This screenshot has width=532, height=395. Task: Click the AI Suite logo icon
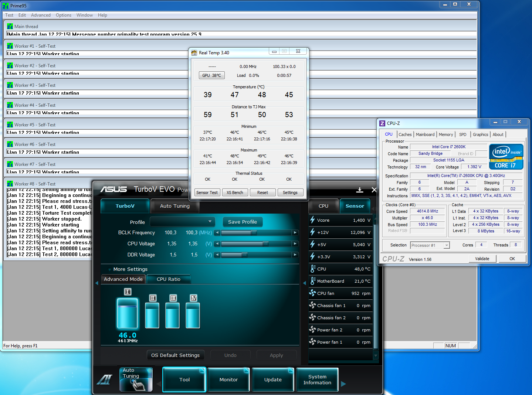[x=104, y=379]
